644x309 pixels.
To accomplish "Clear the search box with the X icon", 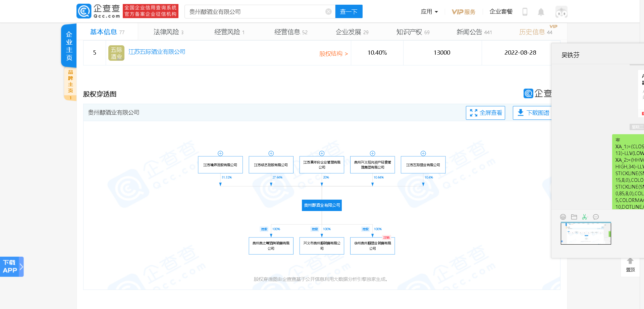I will (328, 12).
